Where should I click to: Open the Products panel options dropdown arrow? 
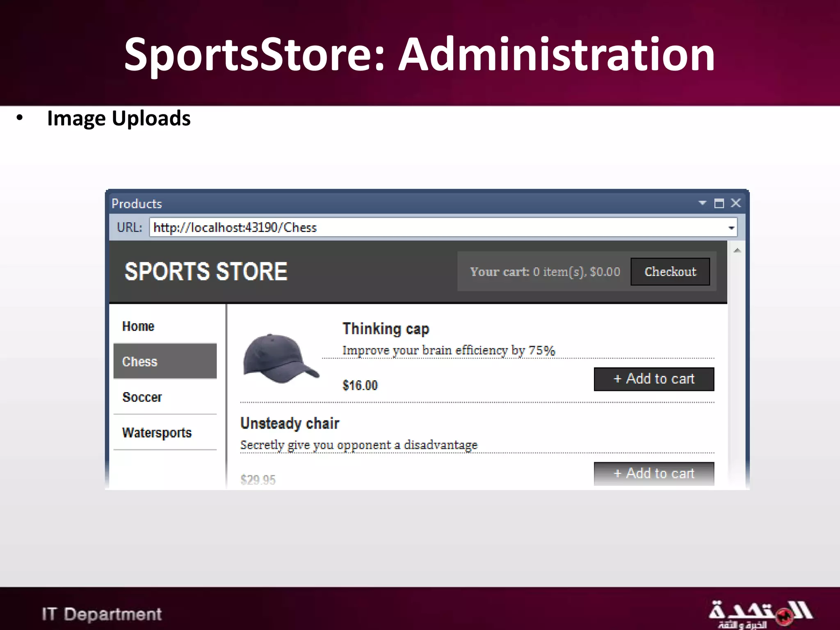click(x=702, y=203)
